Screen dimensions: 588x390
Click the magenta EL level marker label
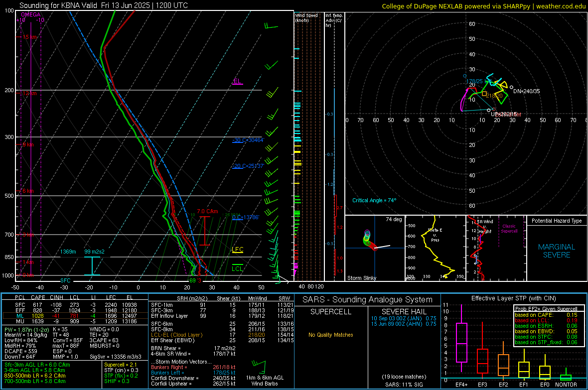pyautogui.click(x=237, y=81)
